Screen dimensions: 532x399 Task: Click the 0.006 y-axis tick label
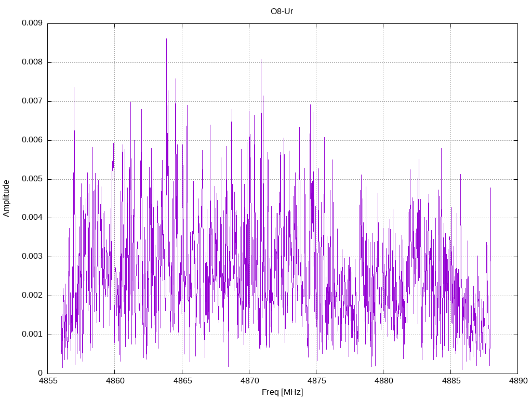pyautogui.click(x=32, y=140)
